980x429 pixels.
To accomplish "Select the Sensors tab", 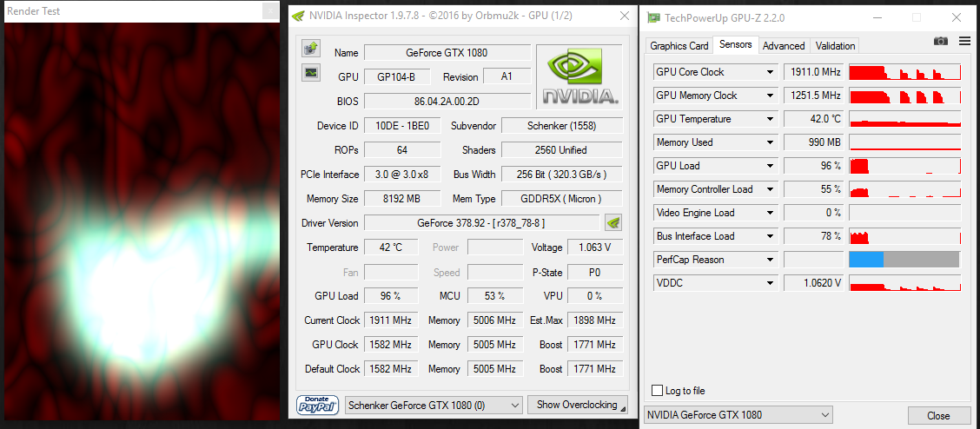I will click(x=736, y=44).
